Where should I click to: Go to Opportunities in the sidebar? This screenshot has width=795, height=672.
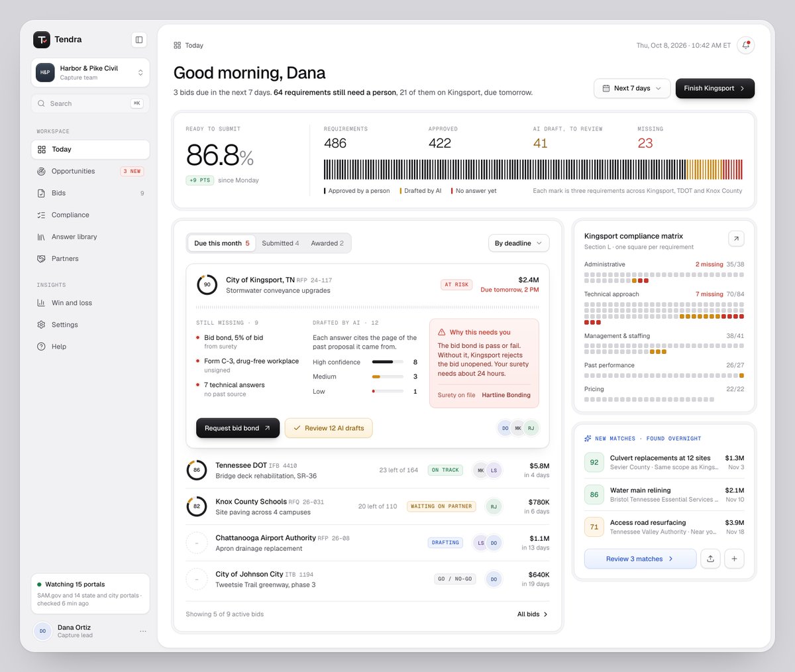(x=90, y=172)
